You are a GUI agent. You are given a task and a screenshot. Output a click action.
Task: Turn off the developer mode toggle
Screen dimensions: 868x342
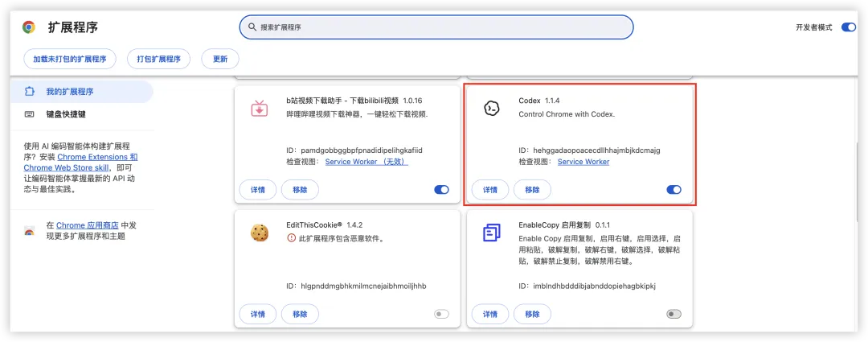(848, 27)
